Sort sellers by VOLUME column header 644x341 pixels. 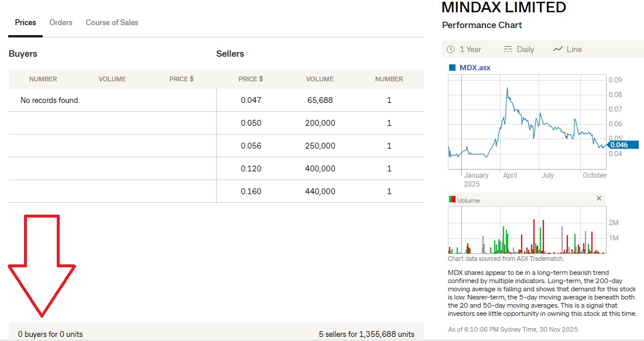[320, 79]
